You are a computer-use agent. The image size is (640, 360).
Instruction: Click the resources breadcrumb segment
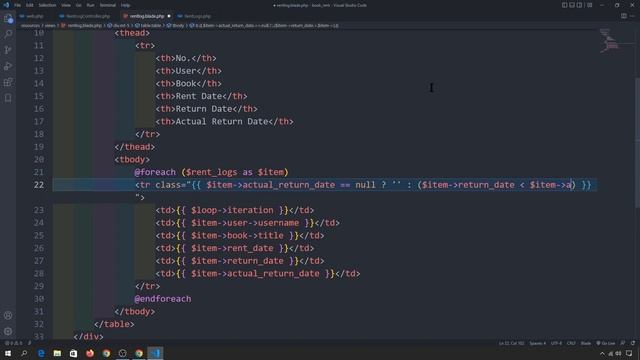(30, 25)
